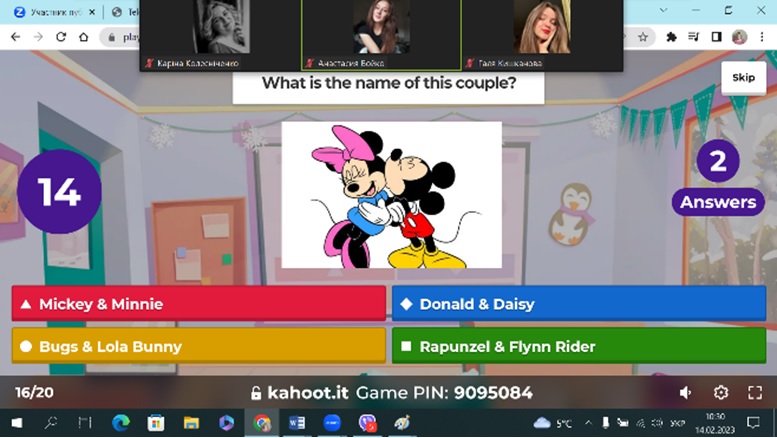Open the network status tray icon
The height and width of the screenshot is (438, 777).
click(641, 423)
